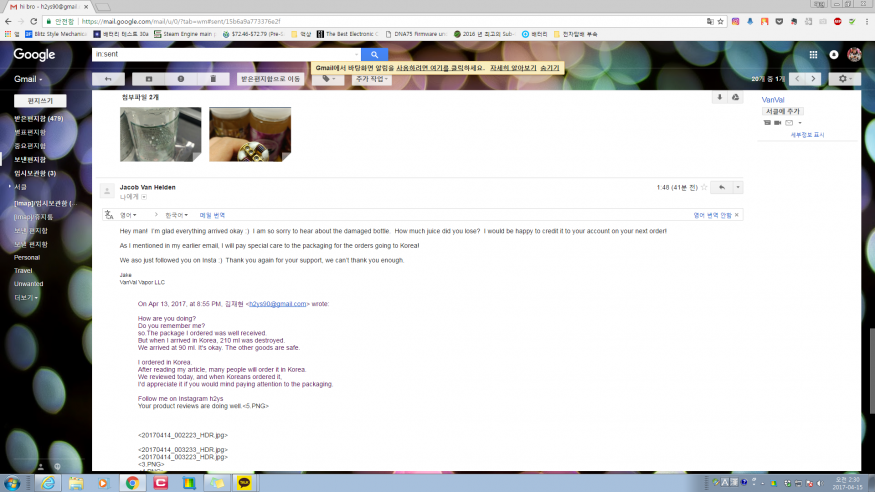875x492 pixels.
Task: Click the back to list arrow button
Action: click(x=107, y=78)
